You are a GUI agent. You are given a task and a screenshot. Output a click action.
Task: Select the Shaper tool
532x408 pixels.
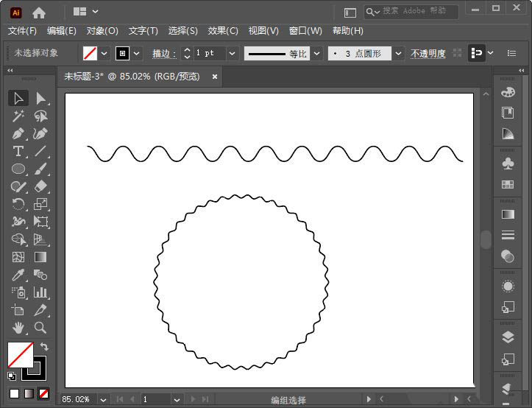click(x=18, y=186)
